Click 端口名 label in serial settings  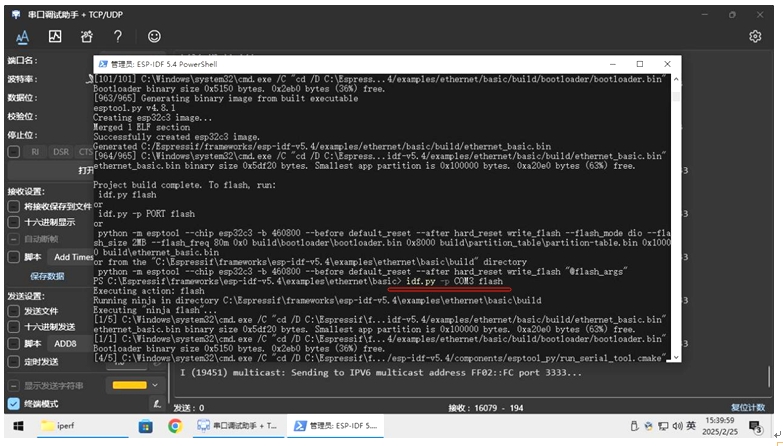pos(22,60)
